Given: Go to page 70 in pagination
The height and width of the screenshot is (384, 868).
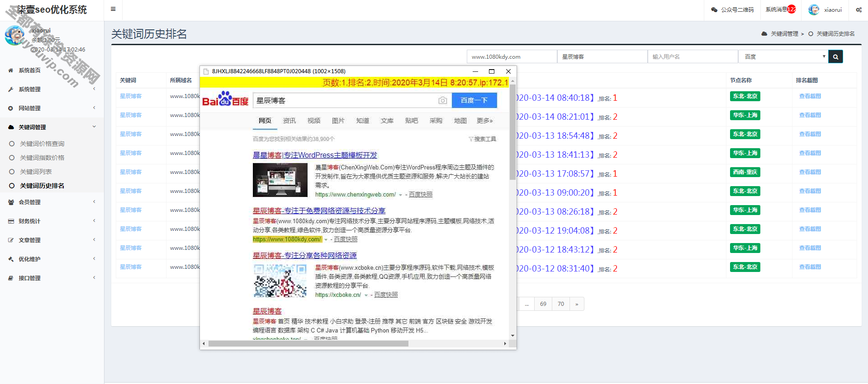Looking at the screenshot, I should coord(561,304).
